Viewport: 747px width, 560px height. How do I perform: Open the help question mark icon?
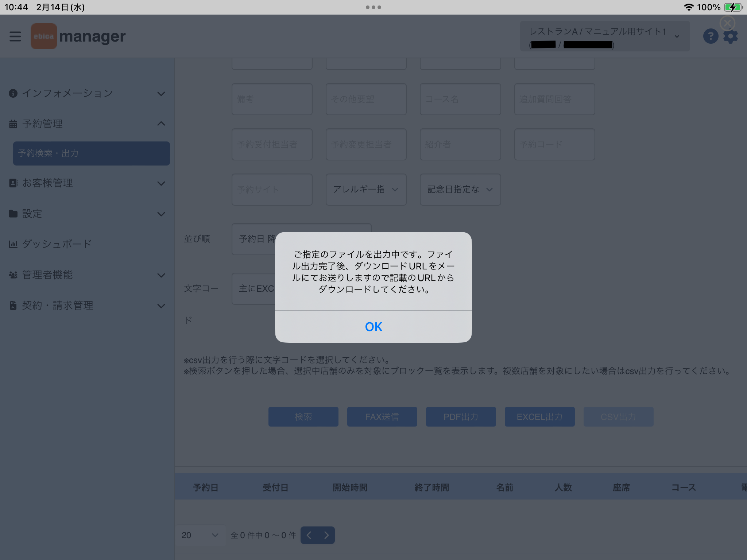(711, 36)
